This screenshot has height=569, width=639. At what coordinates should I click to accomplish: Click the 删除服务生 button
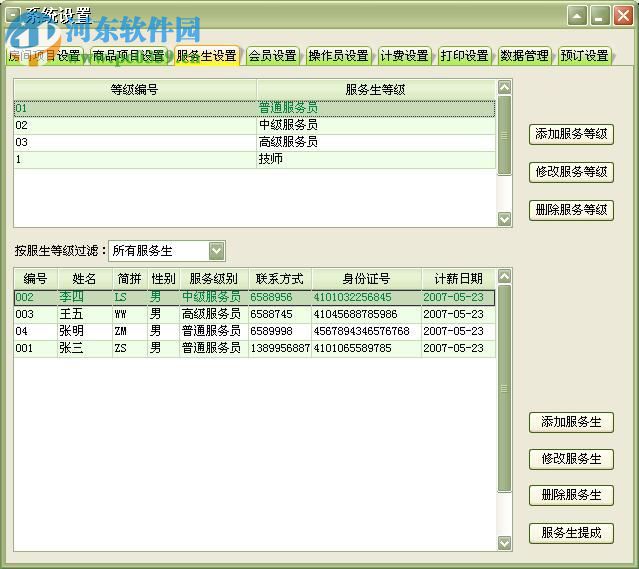[571, 495]
